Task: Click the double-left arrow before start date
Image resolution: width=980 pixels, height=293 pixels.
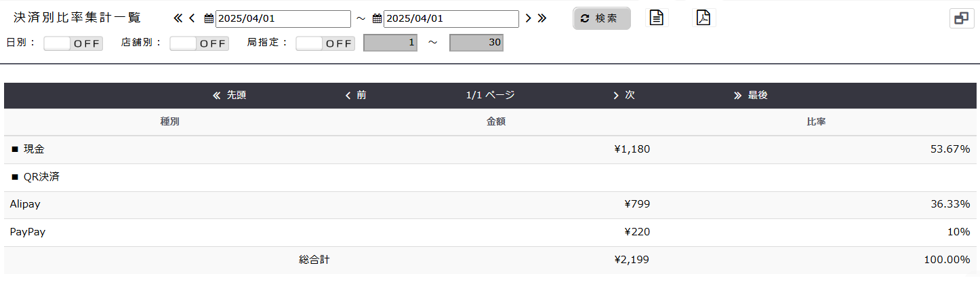Action: (x=178, y=18)
